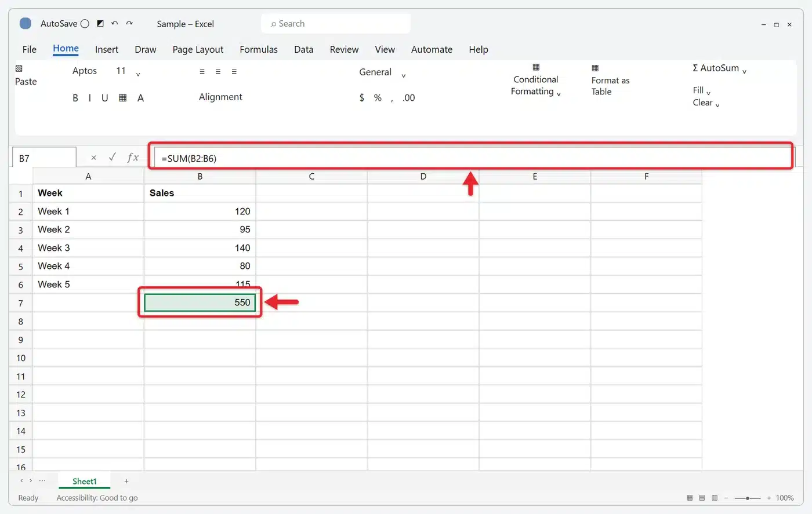Click the Search box in title bar
The image size is (812, 514).
coord(336,24)
